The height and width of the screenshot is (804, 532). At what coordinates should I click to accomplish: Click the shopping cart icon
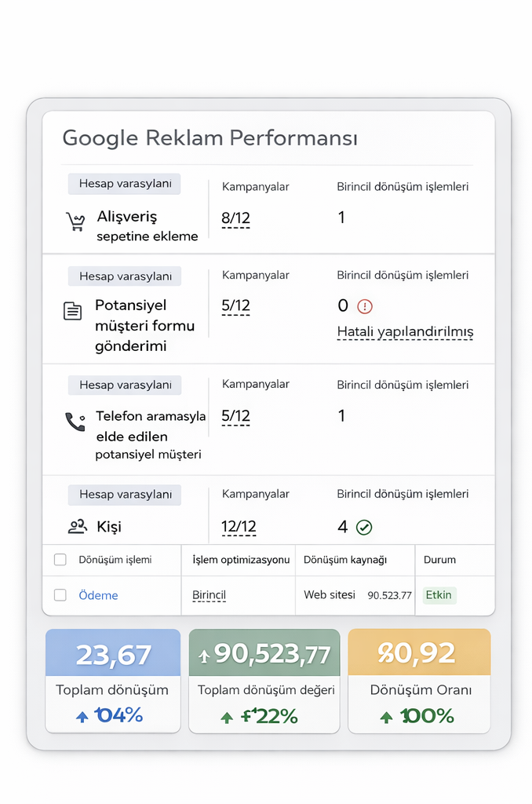pos(75,221)
